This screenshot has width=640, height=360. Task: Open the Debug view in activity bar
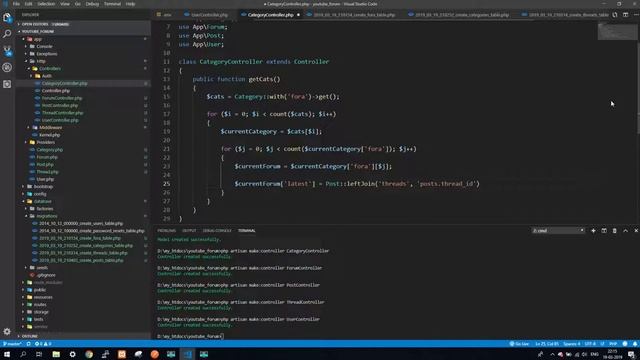click(x=7, y=67)
